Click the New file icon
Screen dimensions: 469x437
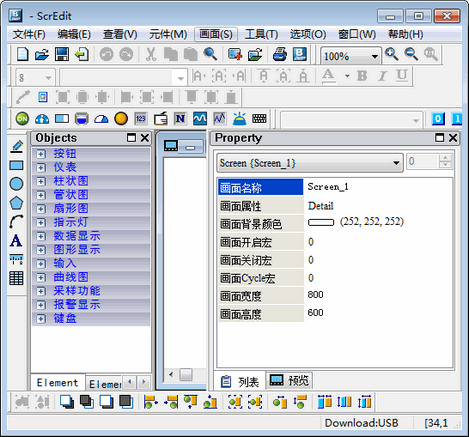pyautogui.click(x=22, y=54)
